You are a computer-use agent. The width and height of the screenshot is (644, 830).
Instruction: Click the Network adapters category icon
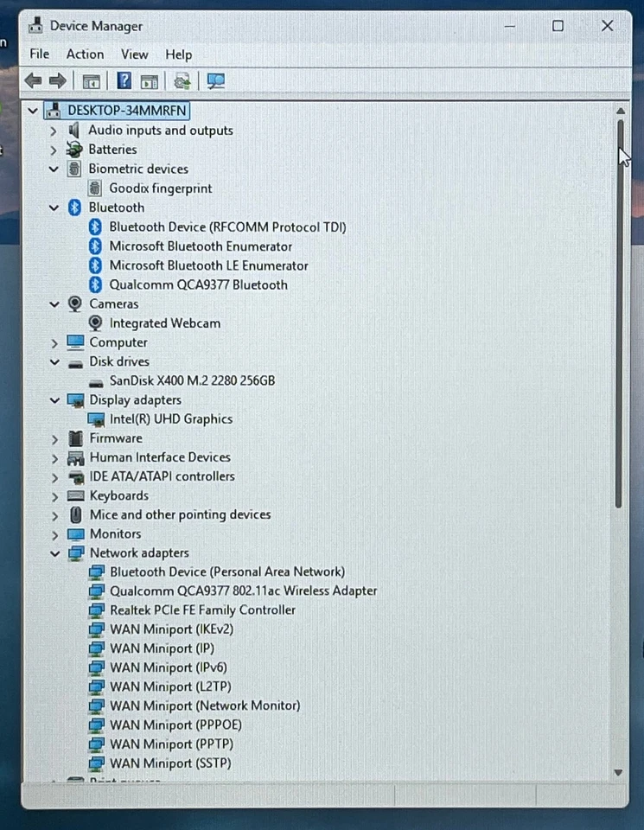tap(76, 553)
